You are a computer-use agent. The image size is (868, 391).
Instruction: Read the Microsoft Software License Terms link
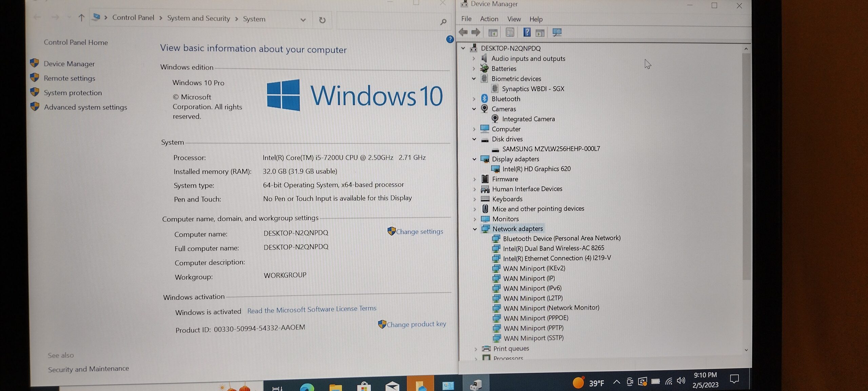(x=312, y=310)
